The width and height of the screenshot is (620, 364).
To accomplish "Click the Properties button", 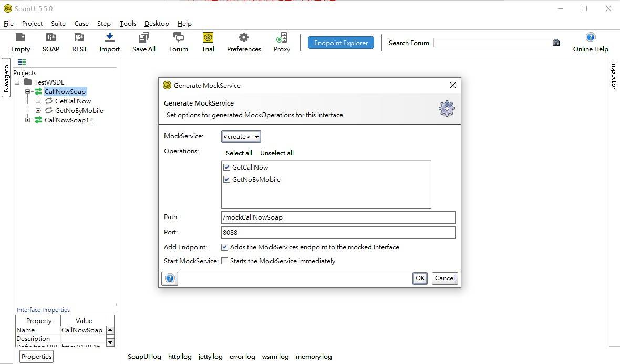I will tap(36, 357).
